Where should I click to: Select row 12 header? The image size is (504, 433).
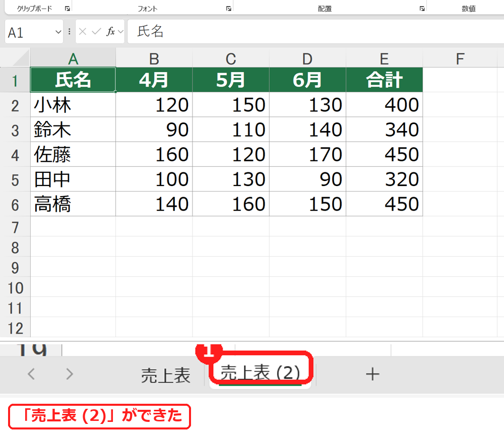click(15, 328)
